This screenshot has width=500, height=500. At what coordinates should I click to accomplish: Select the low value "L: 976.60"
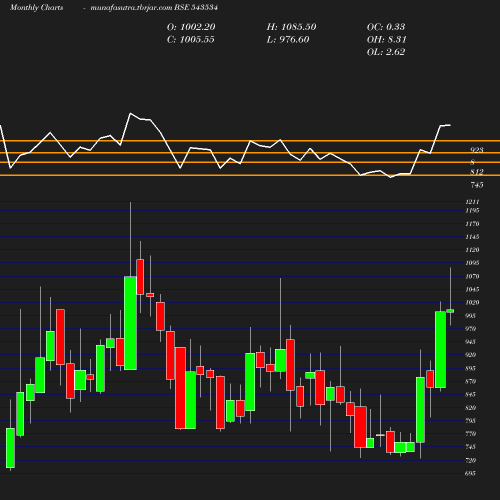[x=288, y=40]
